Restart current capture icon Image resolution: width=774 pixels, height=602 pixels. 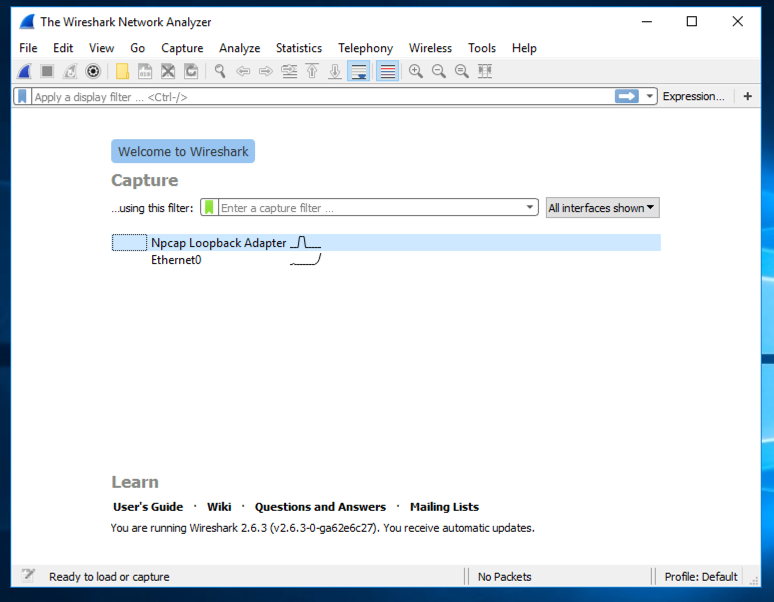click(x=70, y=72)
